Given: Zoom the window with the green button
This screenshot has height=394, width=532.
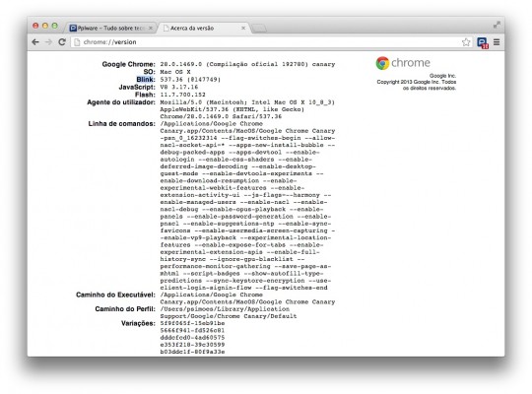Looking at the screenshot, I should pyautogui.click(x=54, y=26).
